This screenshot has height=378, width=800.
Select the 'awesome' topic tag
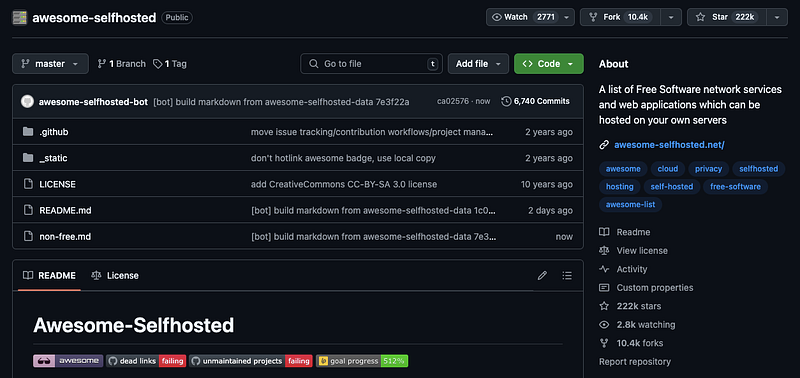click(x=623, y=169)
